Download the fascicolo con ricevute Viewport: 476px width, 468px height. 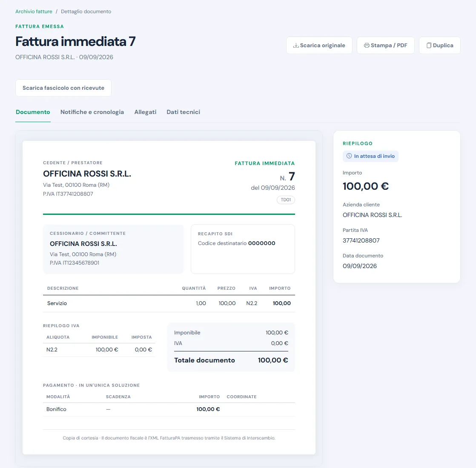(63, 88)
